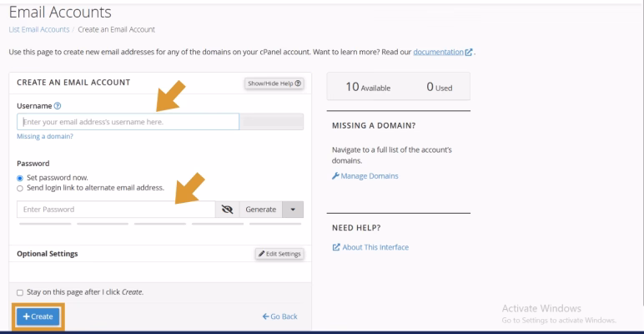Click the documentation external link icon
The width and height of the screenshot is (644, 334).
click(468, 54)
